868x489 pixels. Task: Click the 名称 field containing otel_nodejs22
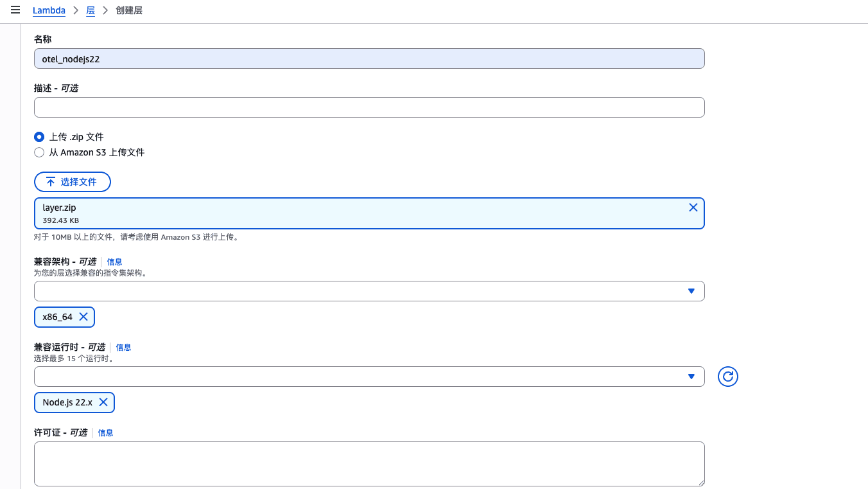369,58
